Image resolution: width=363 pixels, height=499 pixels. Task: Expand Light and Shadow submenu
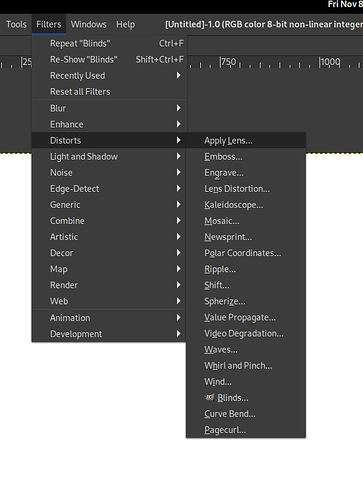click(109, 156)
